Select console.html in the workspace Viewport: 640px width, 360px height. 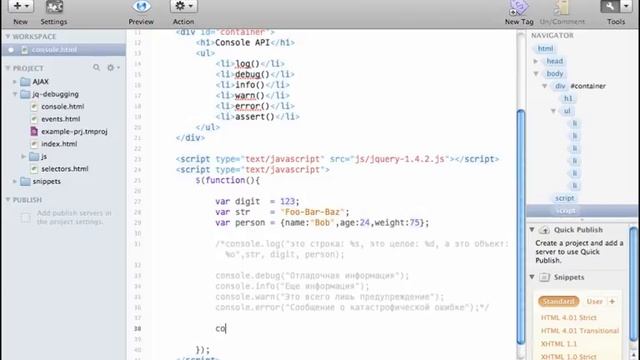63,50
